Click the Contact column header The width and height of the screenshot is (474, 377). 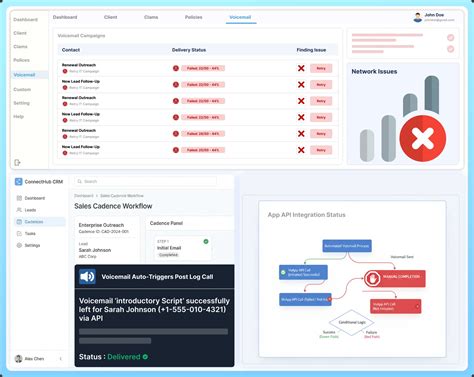(x=71, y=50)
